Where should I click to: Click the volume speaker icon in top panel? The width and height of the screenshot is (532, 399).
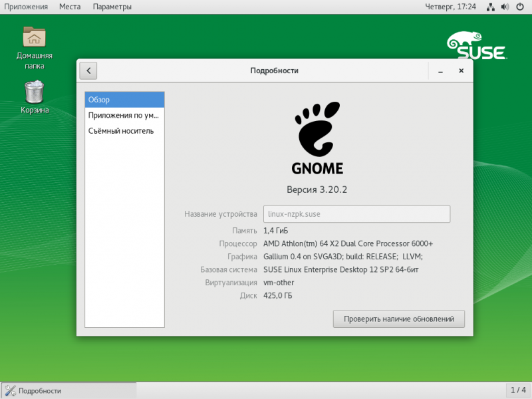click(x=505, y=7)
